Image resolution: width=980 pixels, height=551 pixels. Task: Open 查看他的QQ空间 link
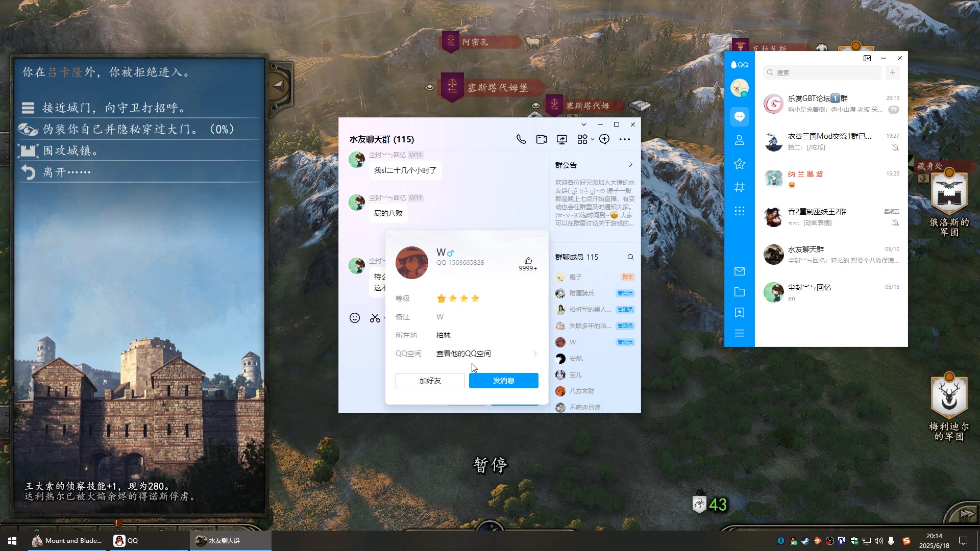[x=463, y=354]
